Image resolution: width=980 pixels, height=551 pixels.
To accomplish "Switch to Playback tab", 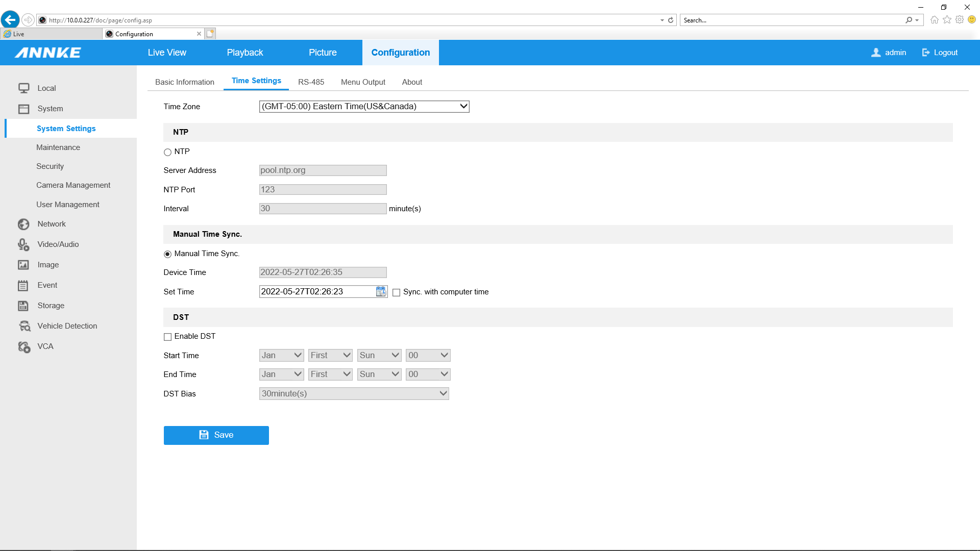I will [245, 53].
